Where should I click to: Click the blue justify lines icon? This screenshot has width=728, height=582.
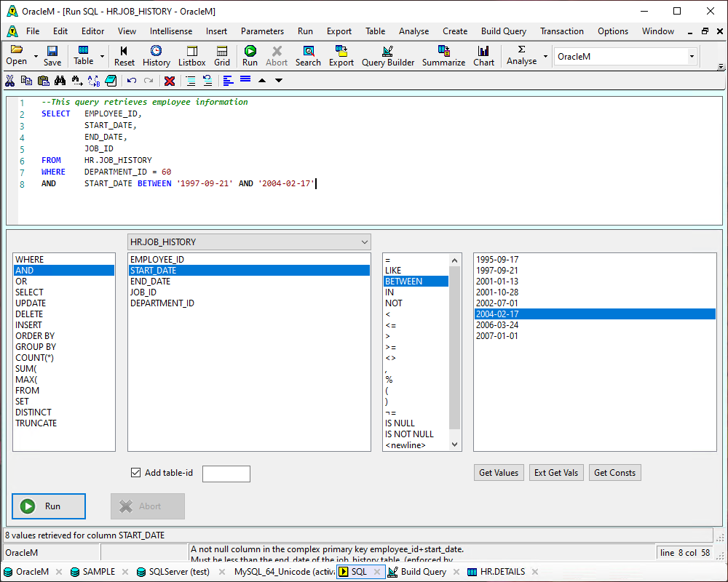click(x=245, y=80)
